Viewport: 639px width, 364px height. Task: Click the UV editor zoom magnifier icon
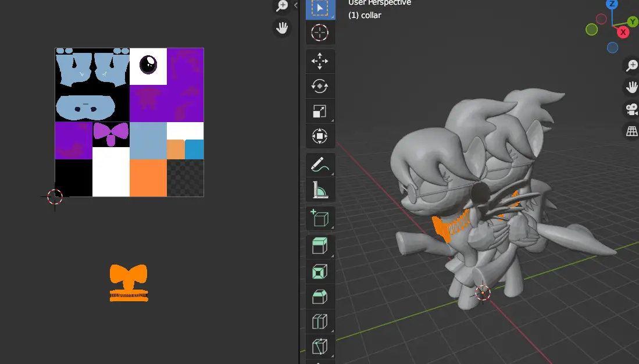pos(282,6)
